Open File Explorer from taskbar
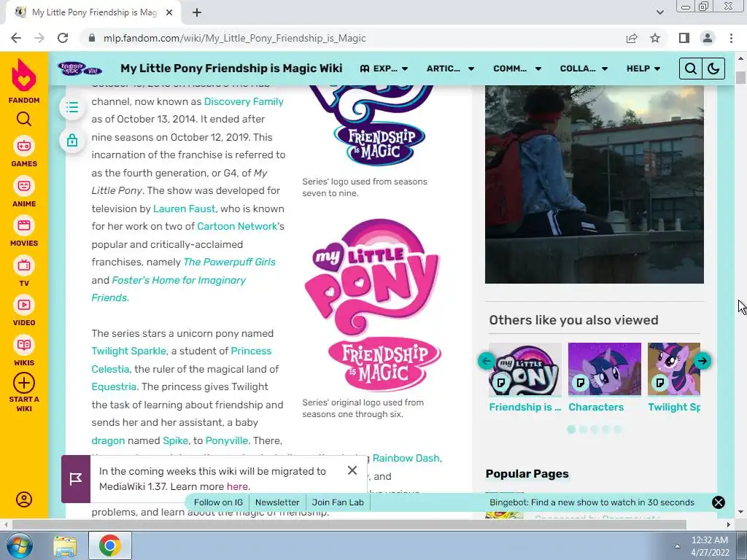Viewport: 747px width, 560px height. [x=65, y=545]
